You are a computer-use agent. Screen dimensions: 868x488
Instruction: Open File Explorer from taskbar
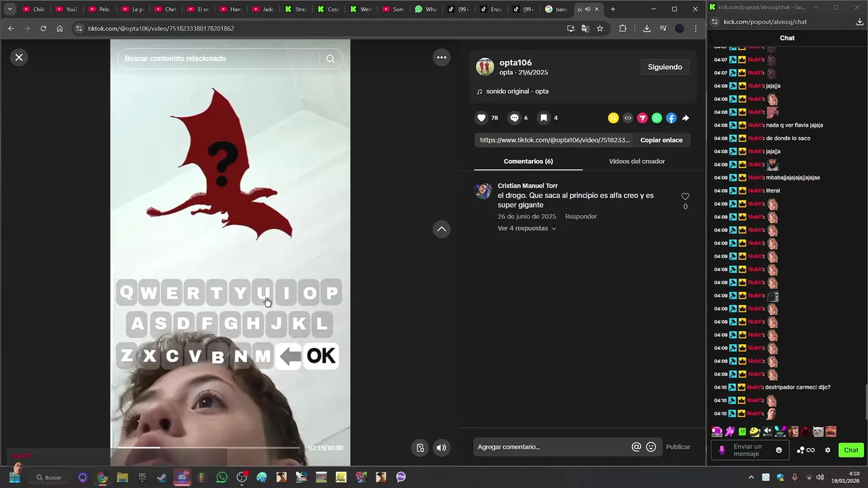click(x=122, y=477)
